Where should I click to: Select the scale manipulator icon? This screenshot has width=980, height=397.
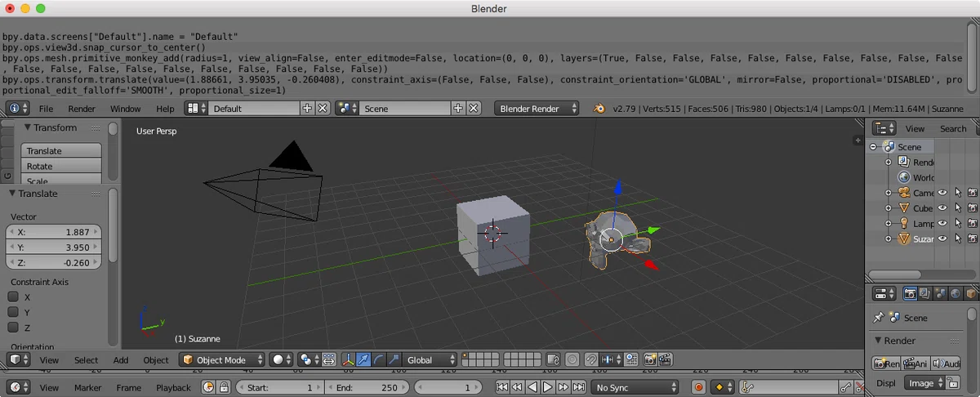[394, 359]
